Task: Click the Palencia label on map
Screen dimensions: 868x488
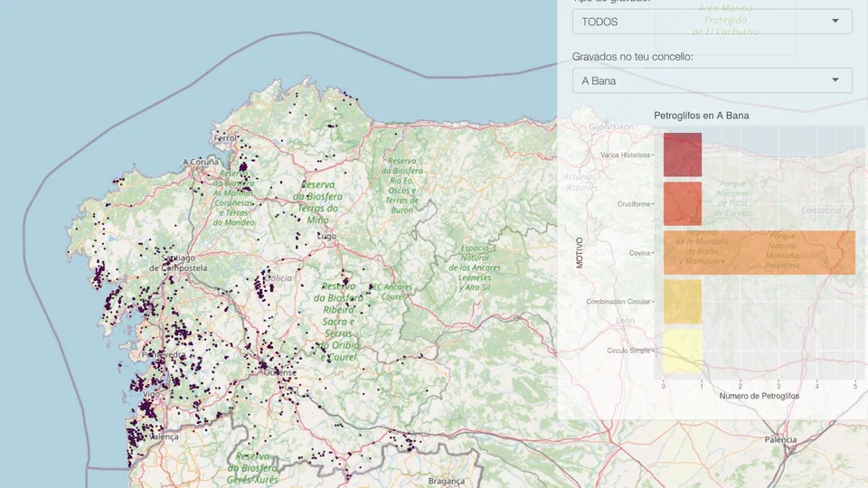Action: click(780, 440)
